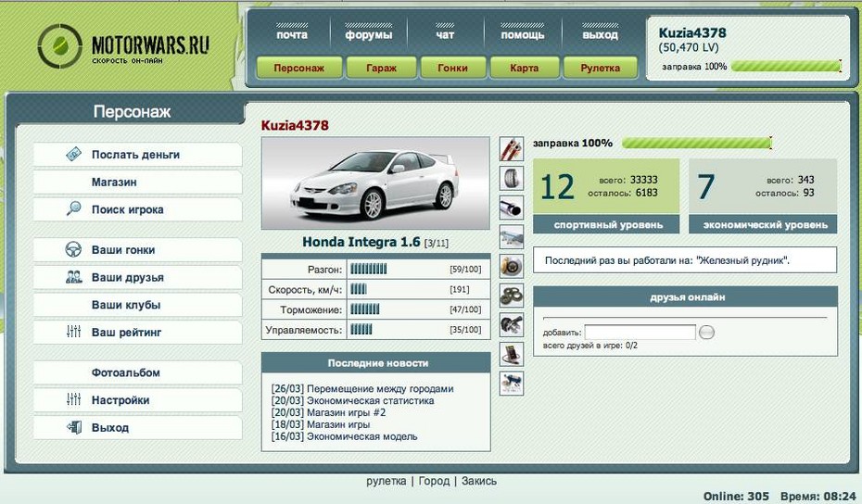Screen dimensions: 862x504
Task: Open Фотоальбом in the sidebar
Action: click(137, 372)
